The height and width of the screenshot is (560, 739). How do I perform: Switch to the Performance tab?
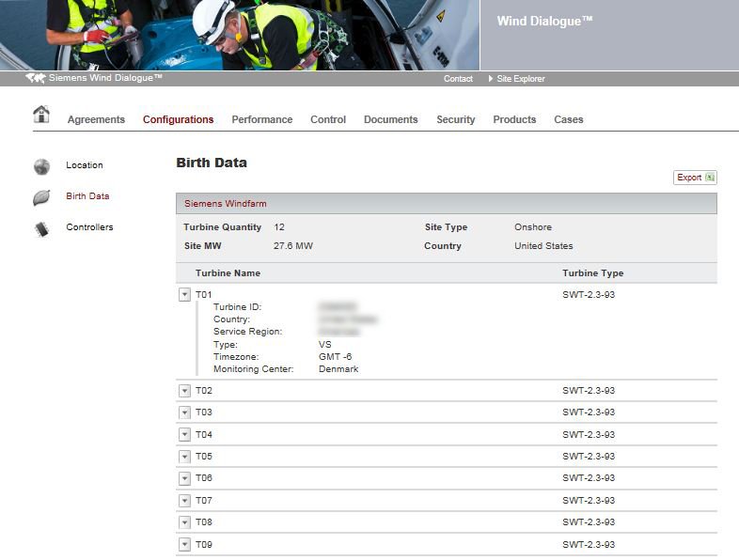pos(262,119)
